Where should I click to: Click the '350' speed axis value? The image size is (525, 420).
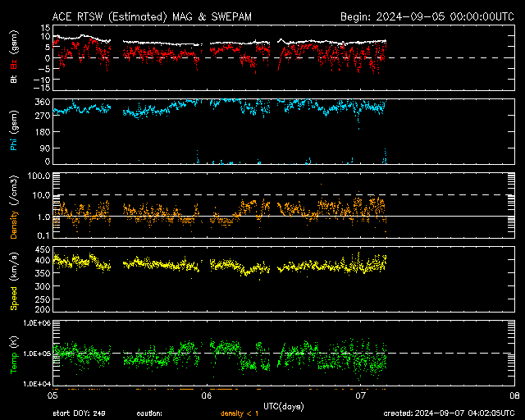[x=43, y=273]
